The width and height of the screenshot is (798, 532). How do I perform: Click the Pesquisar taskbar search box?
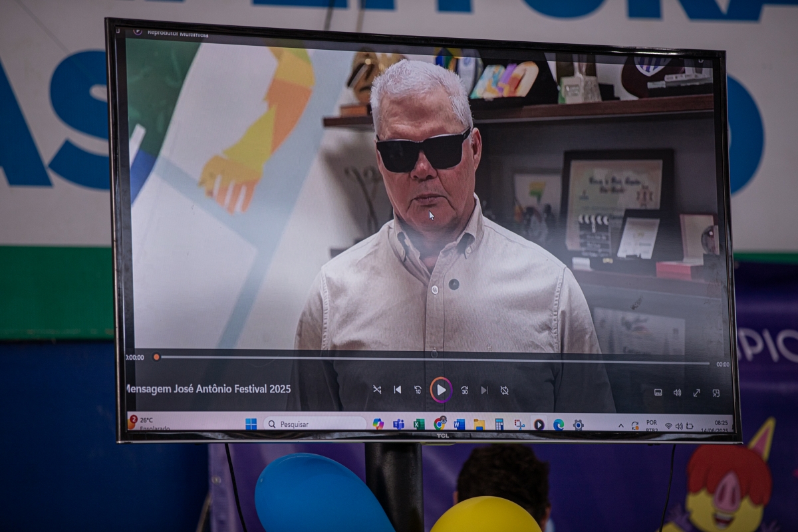[x=315, y=424]
